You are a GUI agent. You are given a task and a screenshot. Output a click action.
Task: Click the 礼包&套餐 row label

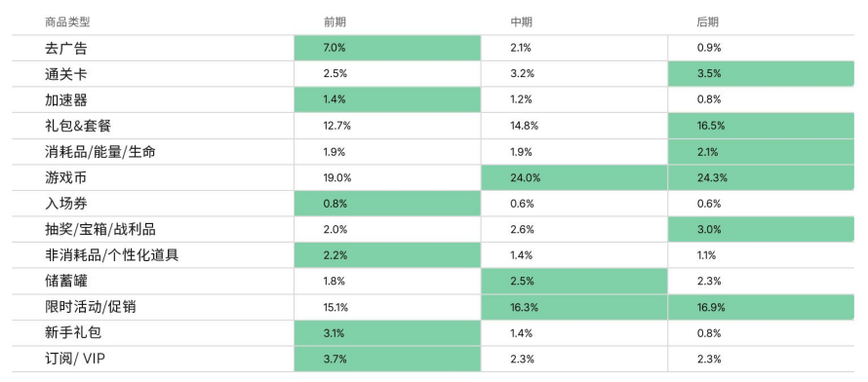coord(78,126)
